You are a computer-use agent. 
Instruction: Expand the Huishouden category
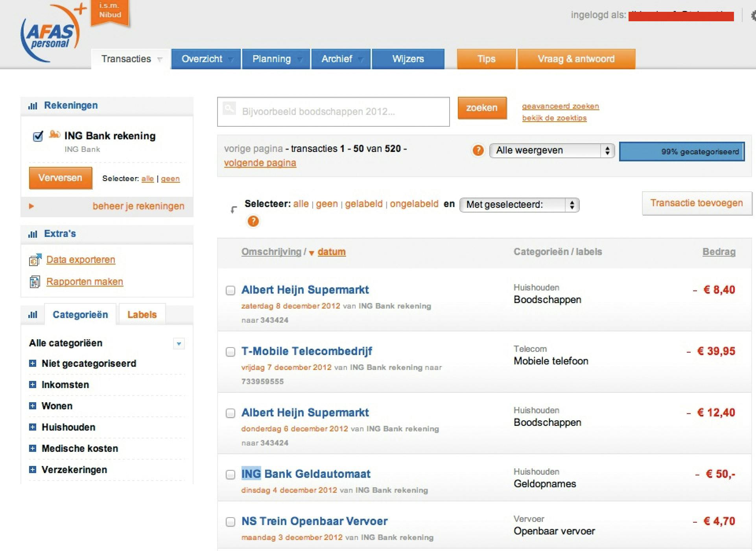[33, 427]
